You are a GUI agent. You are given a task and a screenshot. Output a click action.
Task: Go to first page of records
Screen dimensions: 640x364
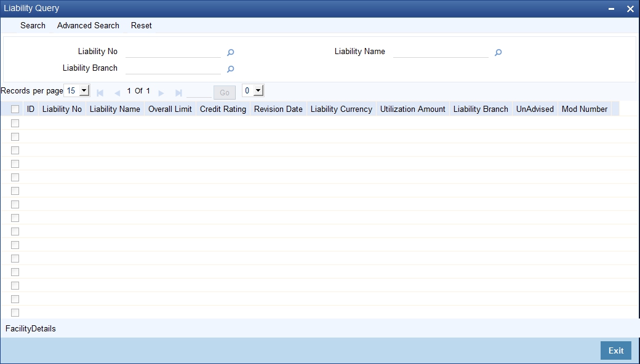pyautogui.click(x=100, y=93)
